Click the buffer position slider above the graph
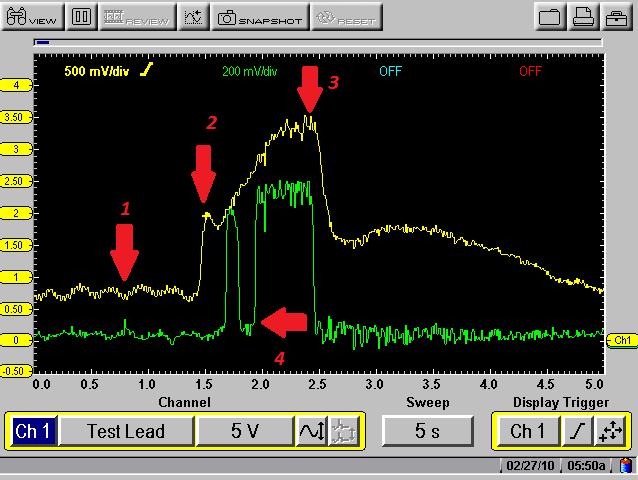 [42, 43]
